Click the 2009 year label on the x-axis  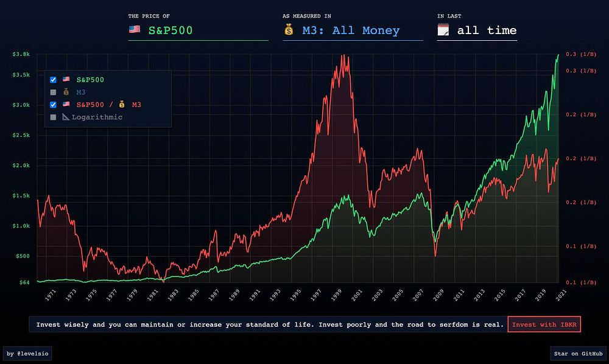click(438, 295)
